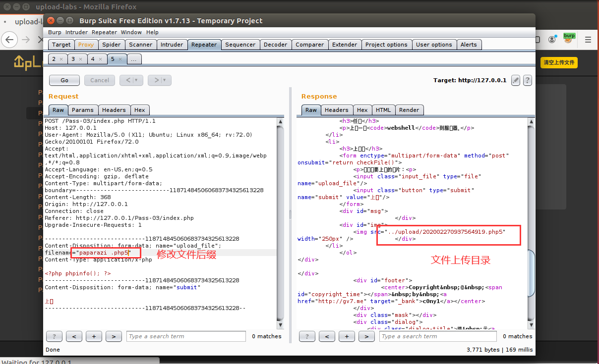Jump to previous match in response search
Image resolution: width=599 pixels, height=364 pixels.
pyautogui.click(x=327, y=336)
